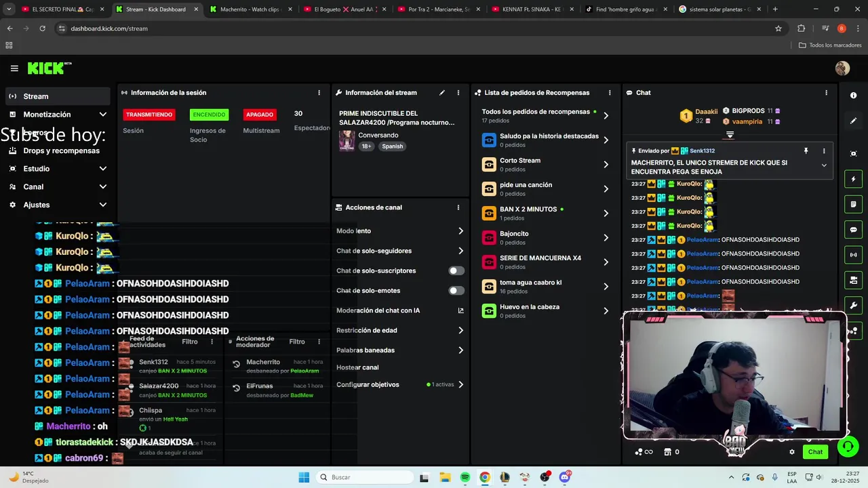
Task: Collapse the chat gift leaderboard arrow
Action: click(x=730, y=135)
